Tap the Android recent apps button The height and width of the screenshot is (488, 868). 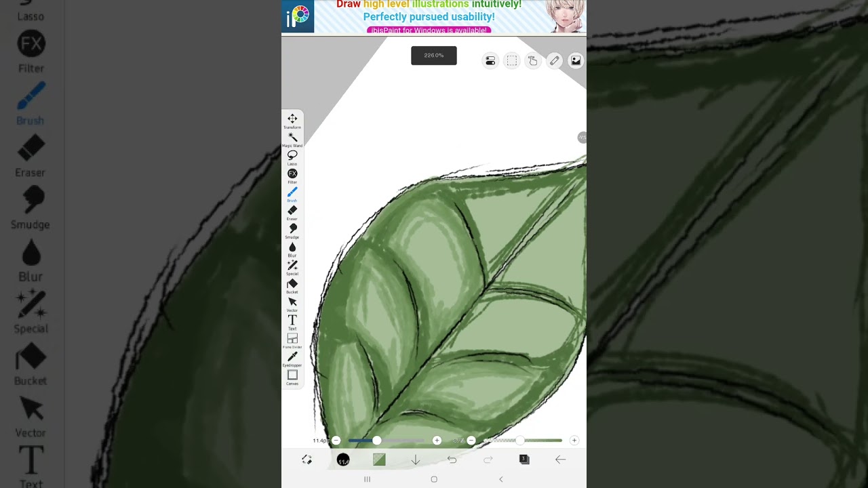tap(367, 479)
